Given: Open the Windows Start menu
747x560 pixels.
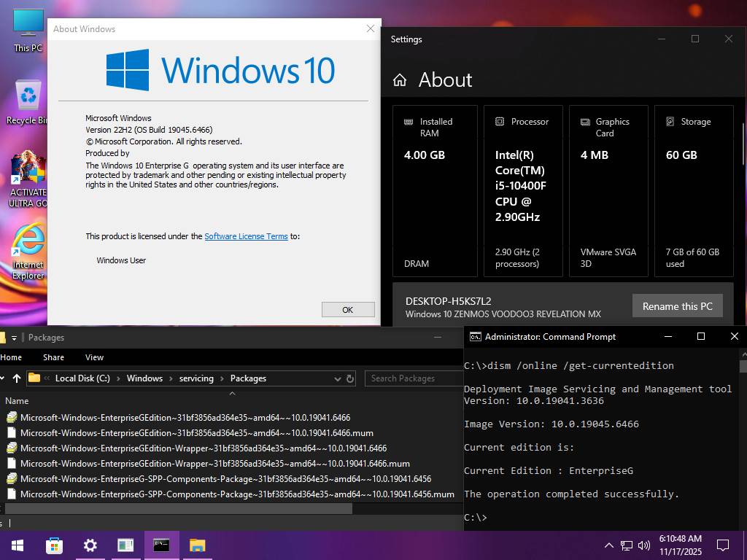Looking at the screenshot, I should tap(18, 545).
